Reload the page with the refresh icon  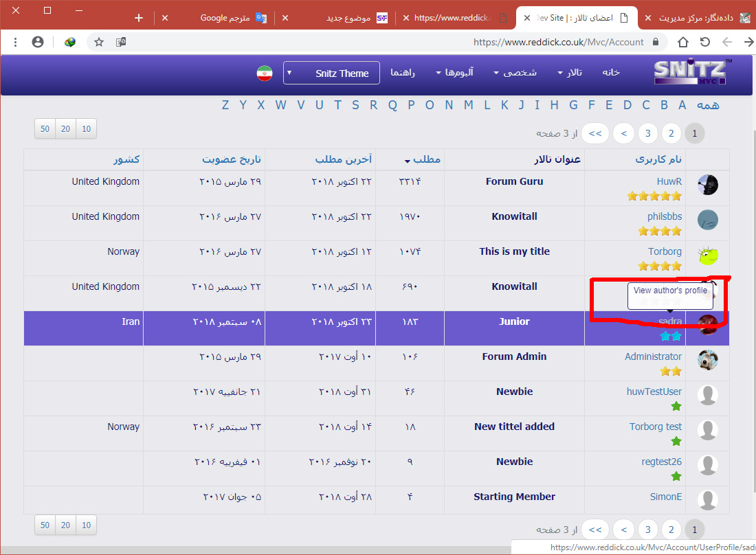tap(705, 42)
